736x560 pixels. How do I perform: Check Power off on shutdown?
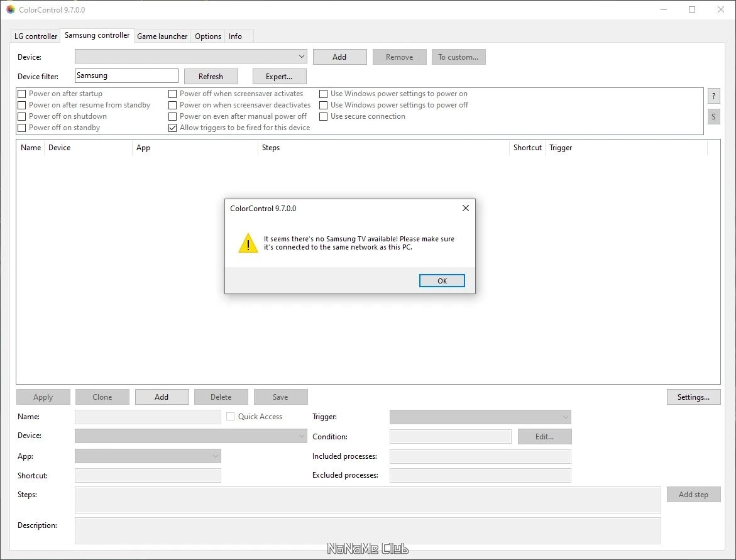(21, 116)
